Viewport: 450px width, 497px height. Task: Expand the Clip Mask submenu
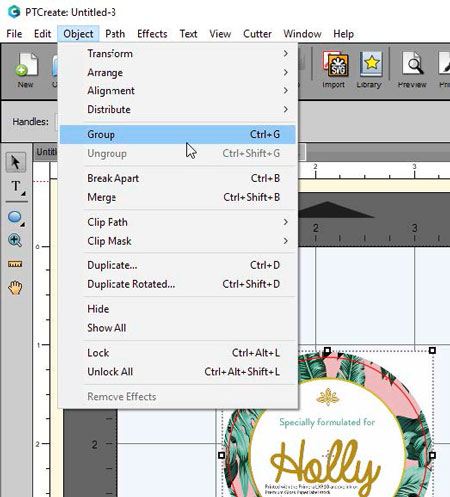pos(177,241)
